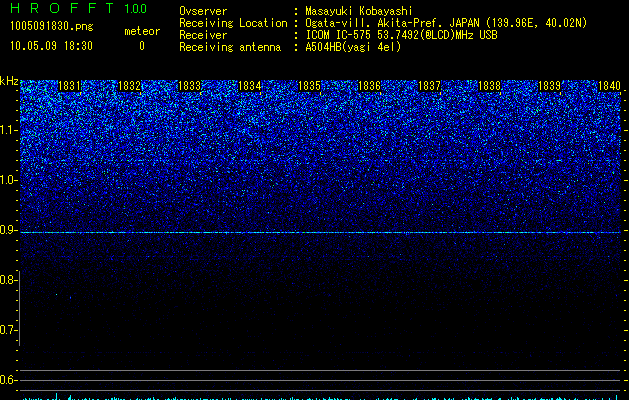Click the 1836 time marker

point(369,86)
